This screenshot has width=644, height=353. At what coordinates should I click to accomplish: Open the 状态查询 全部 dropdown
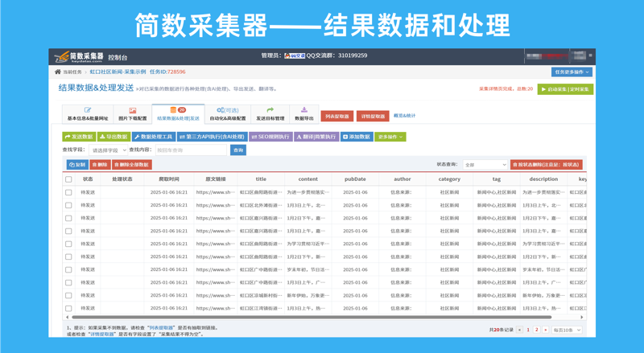(x=485, y=165)
